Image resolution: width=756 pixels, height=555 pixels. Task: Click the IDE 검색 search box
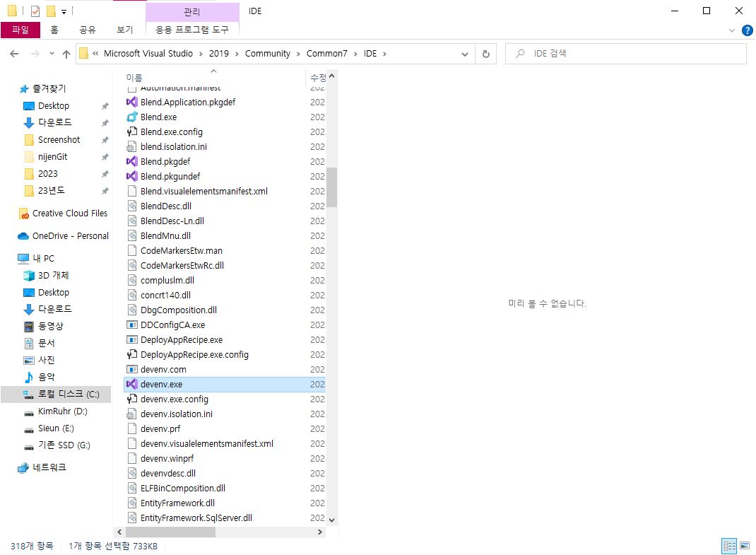[625, 54]
